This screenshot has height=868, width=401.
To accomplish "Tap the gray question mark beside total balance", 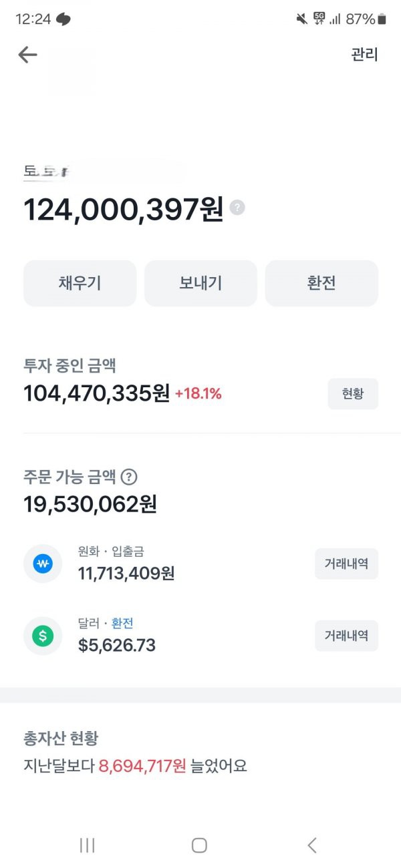I will 237,208.
